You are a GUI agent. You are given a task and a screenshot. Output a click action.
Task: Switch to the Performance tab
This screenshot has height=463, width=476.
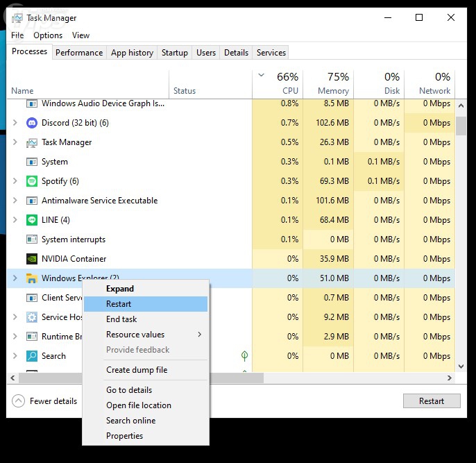79,53
